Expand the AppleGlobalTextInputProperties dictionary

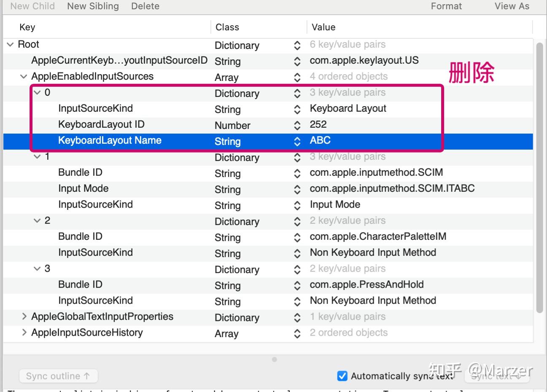[24, 317]
